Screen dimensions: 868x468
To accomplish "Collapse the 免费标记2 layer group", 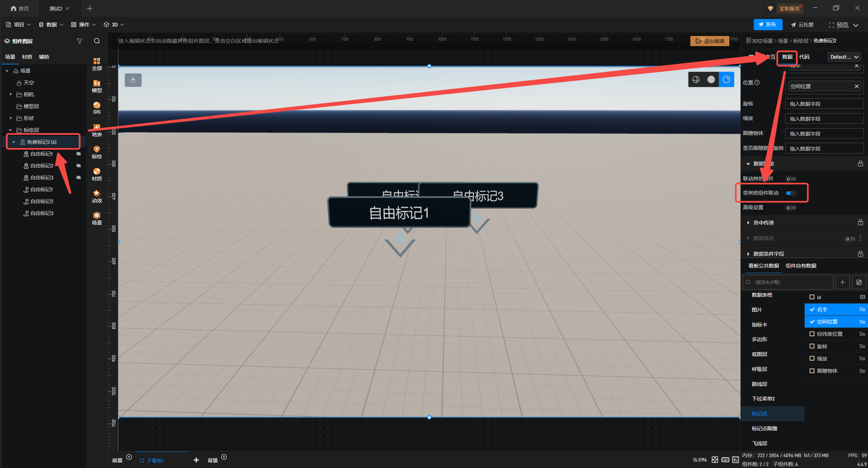I will (x=14, y=142).
